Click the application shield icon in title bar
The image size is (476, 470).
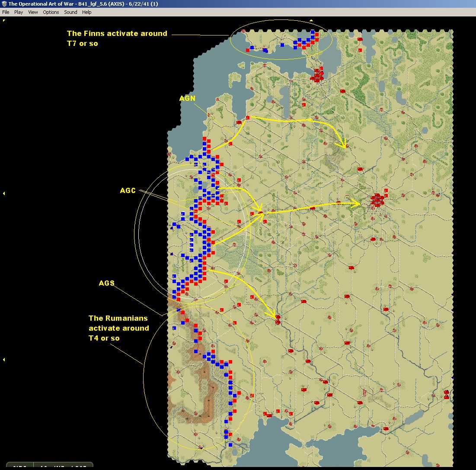click(4, 3)
